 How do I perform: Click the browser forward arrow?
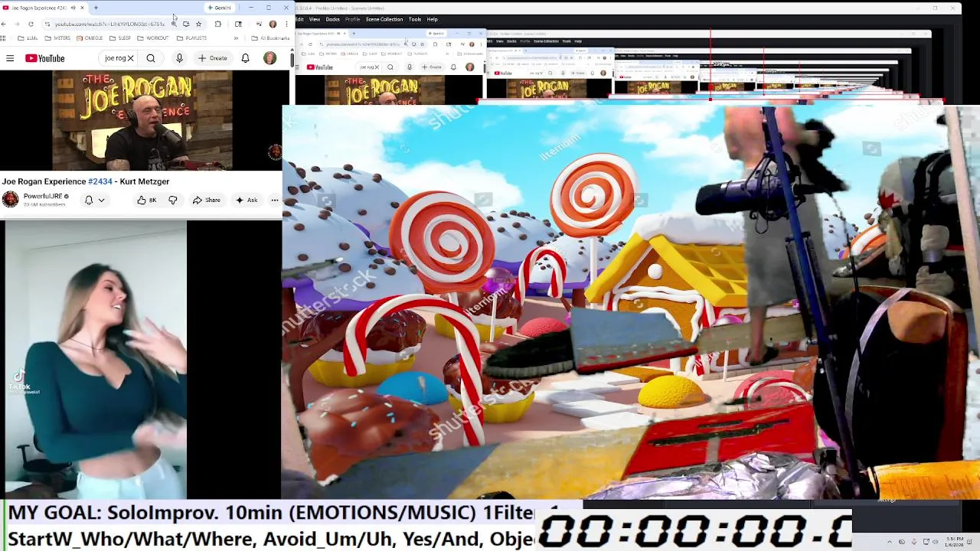click(18, 24)
